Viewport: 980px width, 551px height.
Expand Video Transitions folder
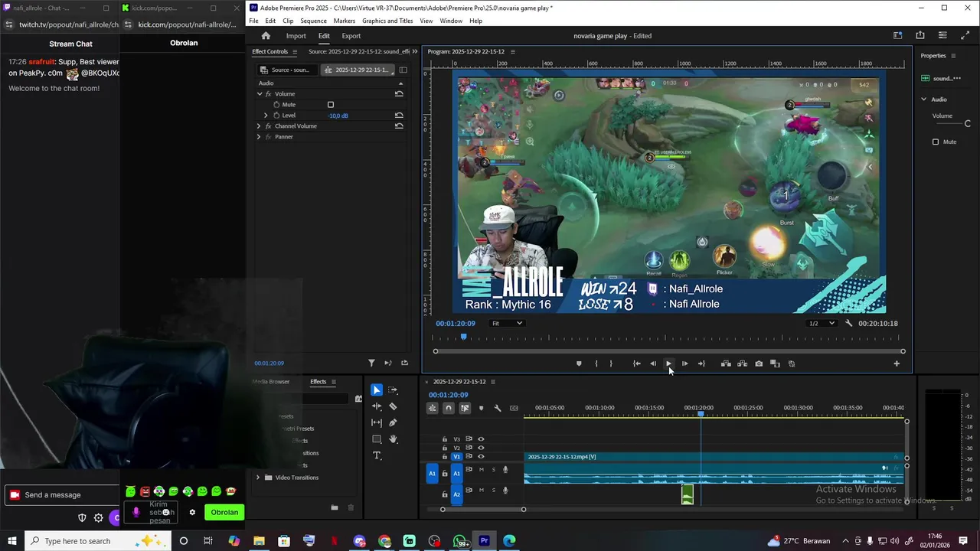click(x=258, y=478)
